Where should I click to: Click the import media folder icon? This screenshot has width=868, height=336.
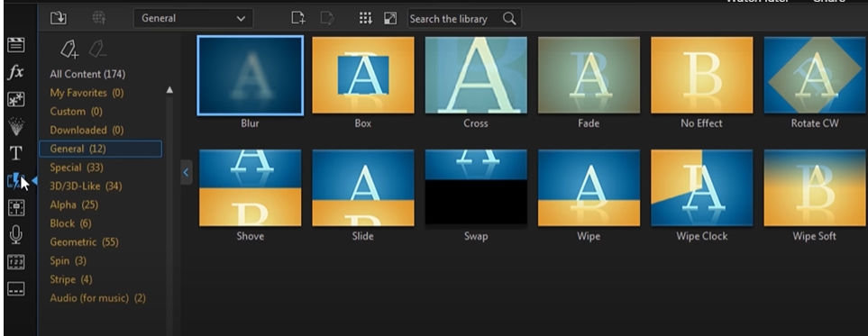pyautogui.click(x=58, y=18)
